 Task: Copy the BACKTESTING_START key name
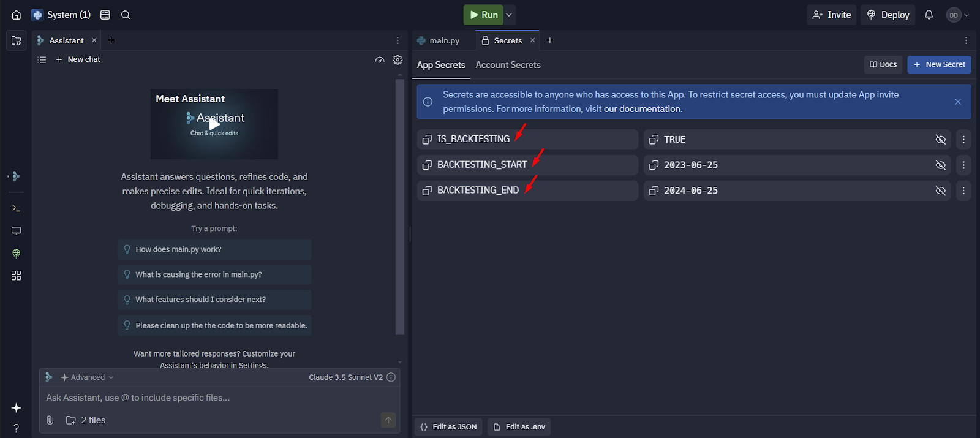tap(428, 165)
